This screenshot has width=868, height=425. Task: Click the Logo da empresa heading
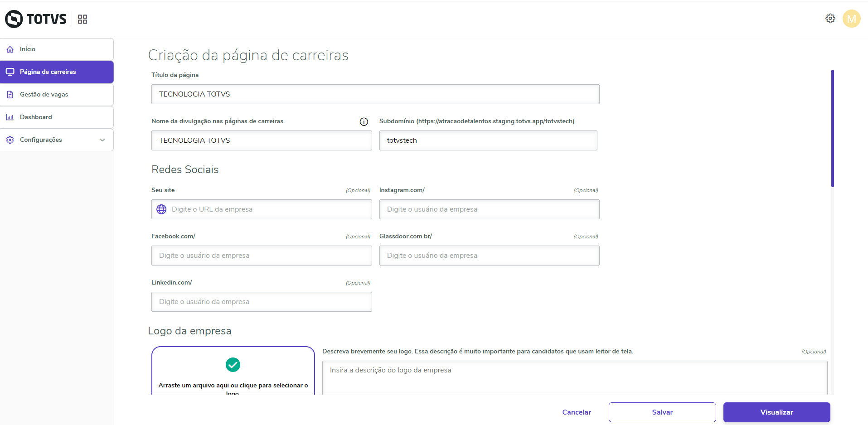(x=189, y=331)
